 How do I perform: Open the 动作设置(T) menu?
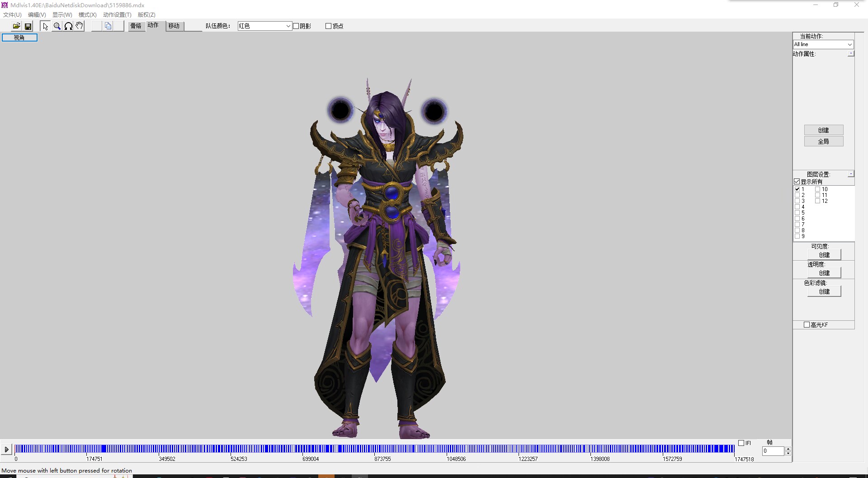click(x=117, y=15)
